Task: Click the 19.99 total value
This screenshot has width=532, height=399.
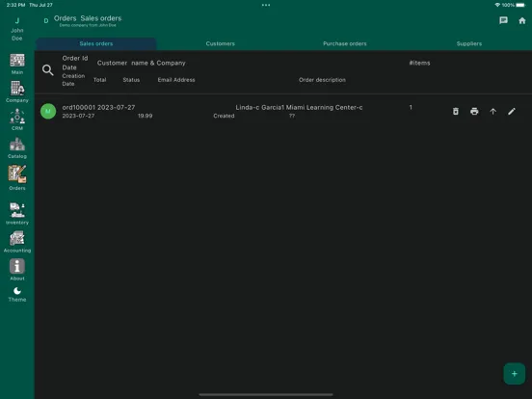Action: click(145, 116)
